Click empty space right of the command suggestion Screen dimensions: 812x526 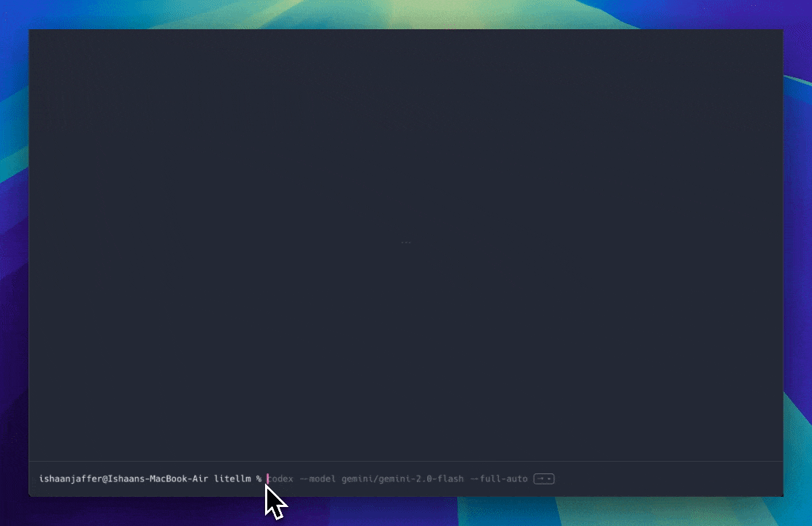click(x=657, y=479)
